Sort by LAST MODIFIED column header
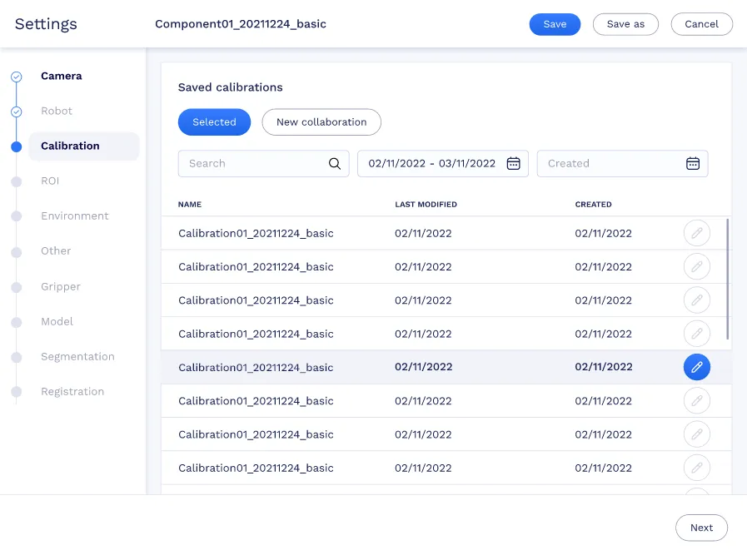This screenshot has height=560, width=747. [x=426, y=205]
